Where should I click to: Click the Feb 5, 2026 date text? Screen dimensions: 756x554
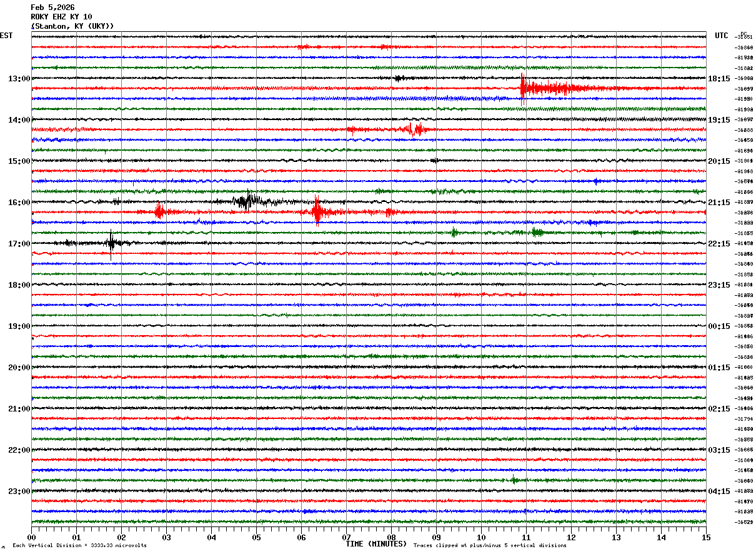[x=52, y=8]
